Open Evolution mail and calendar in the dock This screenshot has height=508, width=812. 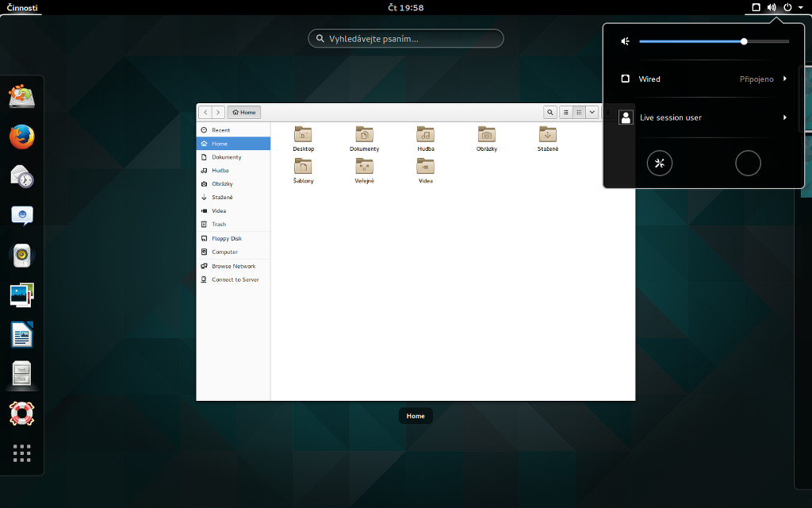[x=21, y=176]
